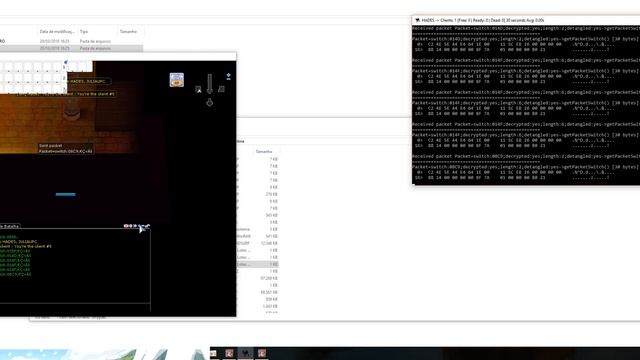Viewport: 640px width, 360px height.
Task: Click the tall sword-shaped icon in game window
Action: point(209,84)
